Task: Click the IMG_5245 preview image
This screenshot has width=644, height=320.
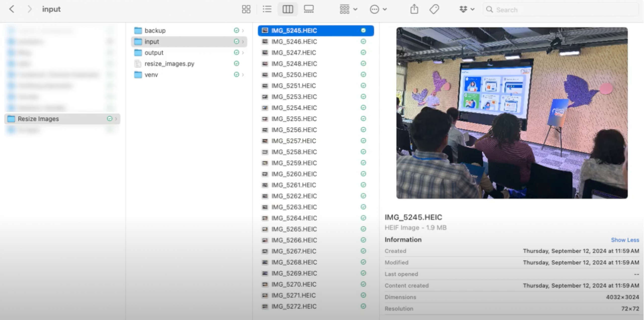Action: [x=512, y=113]
